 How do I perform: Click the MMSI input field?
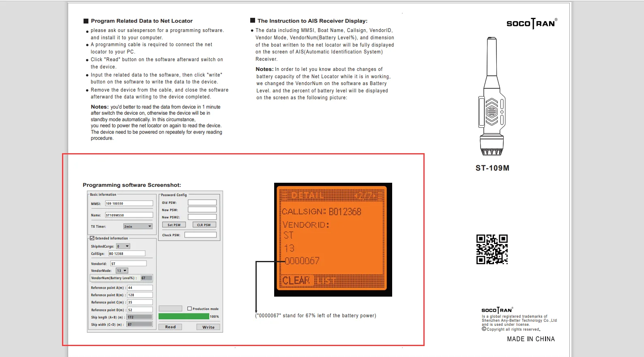coord(129,203)
